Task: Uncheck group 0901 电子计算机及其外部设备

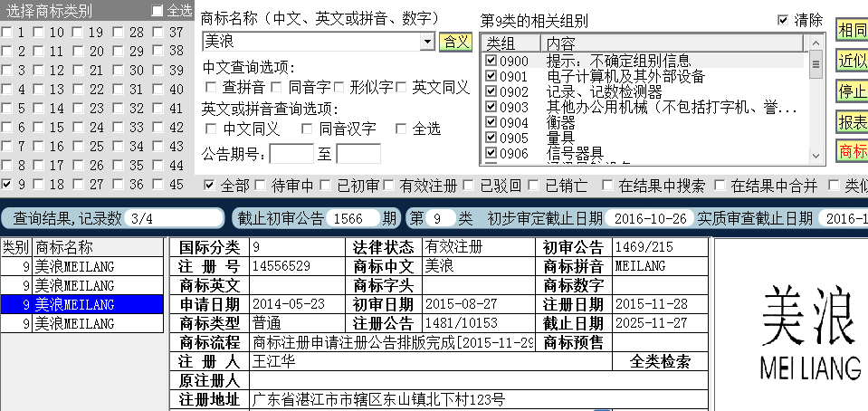Action: pos(491,75)
